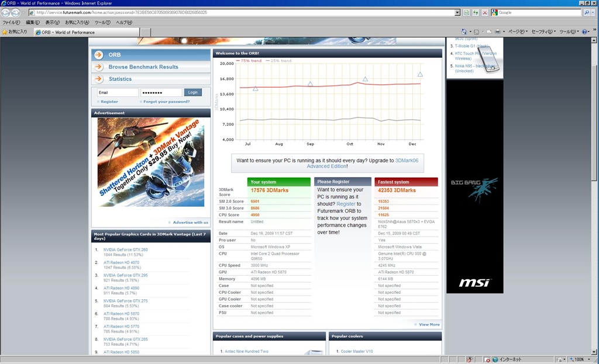Open the ツール(T) menu in menu bar
Screen dimensions: 599x364
click(102, 23)
